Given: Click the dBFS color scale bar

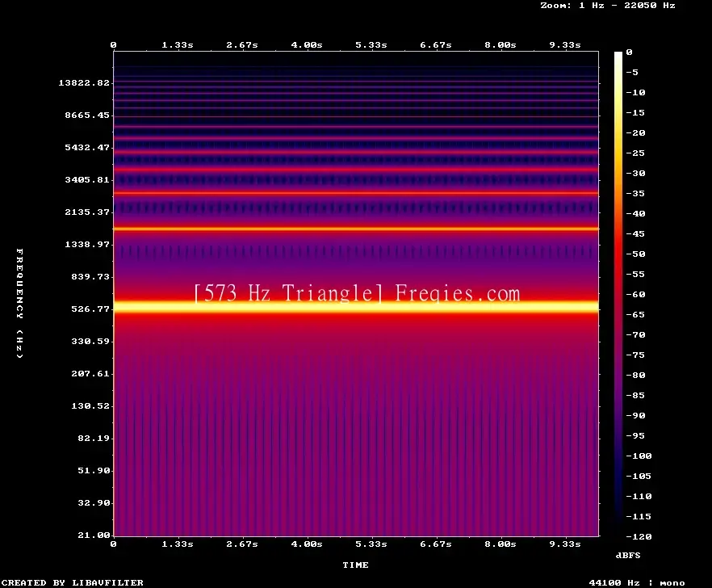Looking at the screenshot, I should (618, 294).
